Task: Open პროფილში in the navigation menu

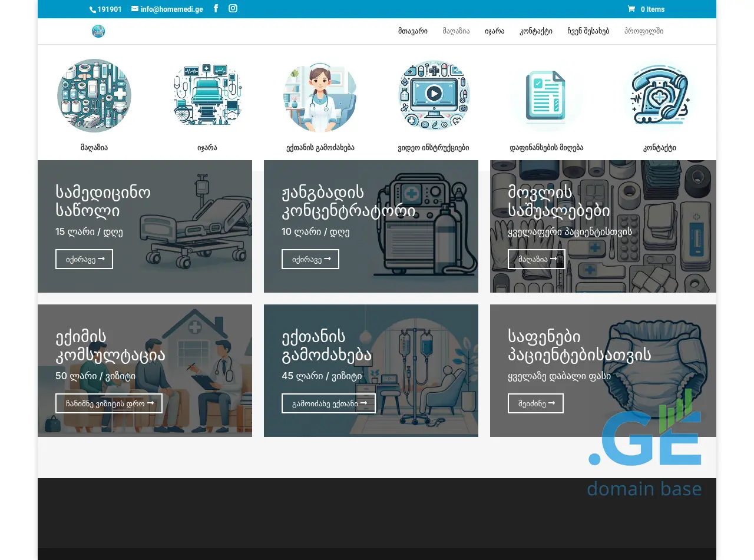Action: 643,31
